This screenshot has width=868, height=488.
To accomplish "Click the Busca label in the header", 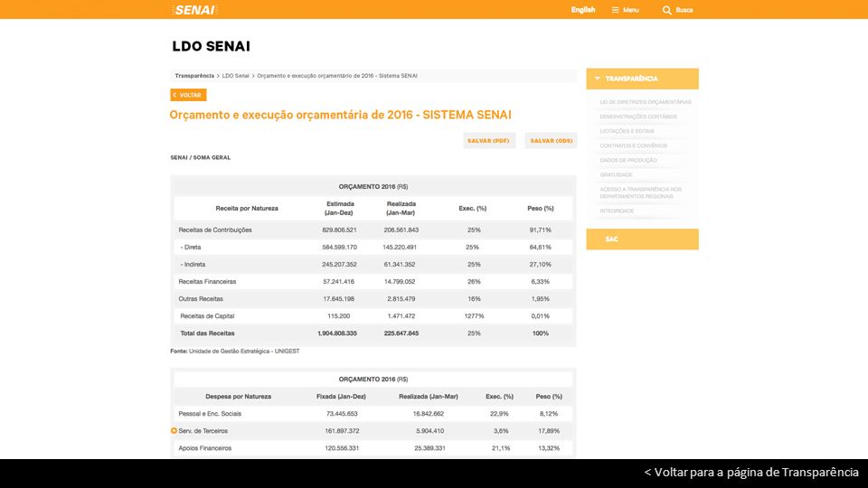I will click(x=684, y=10).
